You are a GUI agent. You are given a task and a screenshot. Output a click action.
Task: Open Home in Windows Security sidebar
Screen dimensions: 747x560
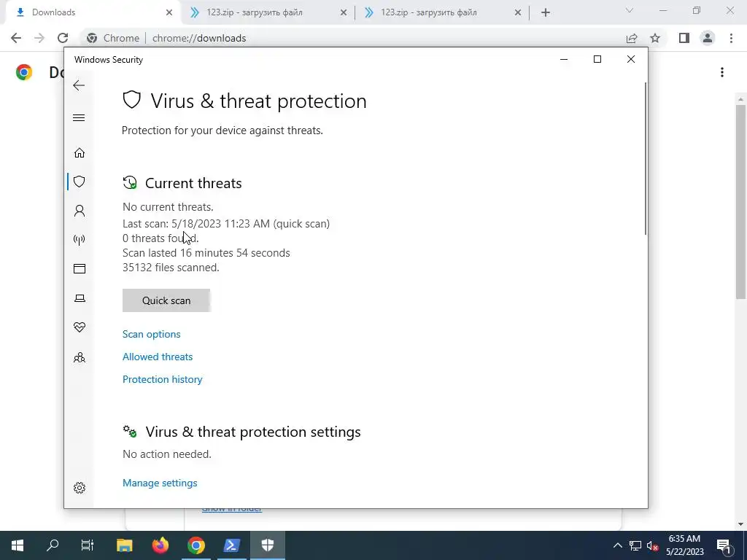click(79, 153)
